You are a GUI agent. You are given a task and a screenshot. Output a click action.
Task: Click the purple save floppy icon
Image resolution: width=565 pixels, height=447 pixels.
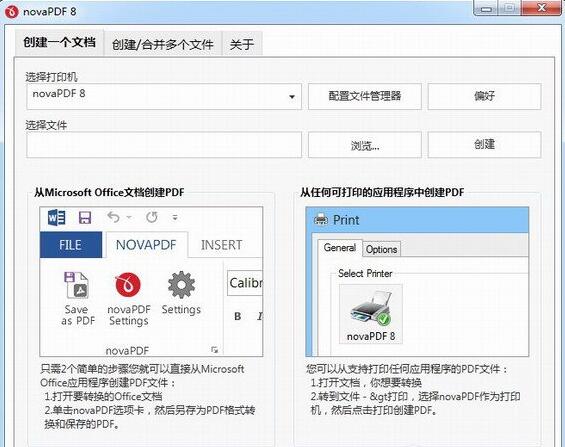coord(85,218)
